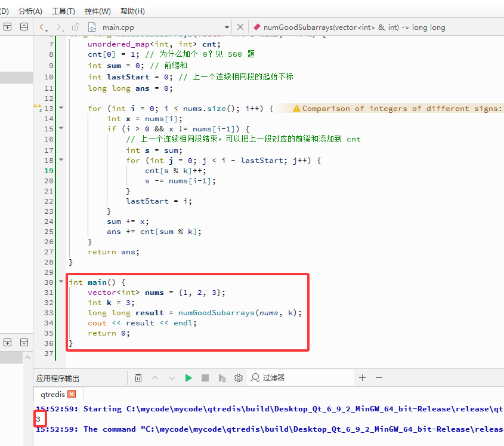Click the comparison warning message annotation
Screen dimensions: 504x446
click(x=398, y=109)
